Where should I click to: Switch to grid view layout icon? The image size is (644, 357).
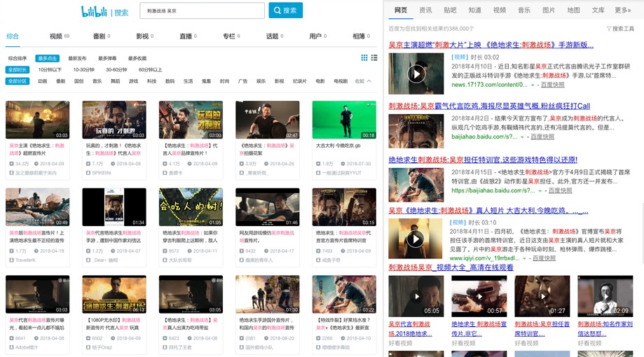(364, 58)
